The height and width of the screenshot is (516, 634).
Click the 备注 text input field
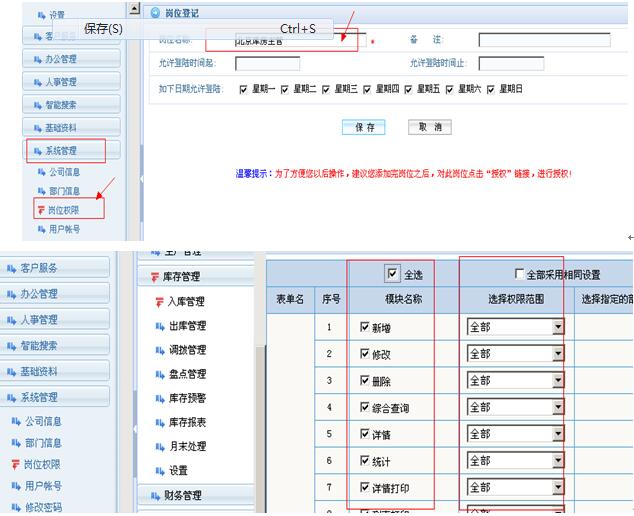pos(543,40)
